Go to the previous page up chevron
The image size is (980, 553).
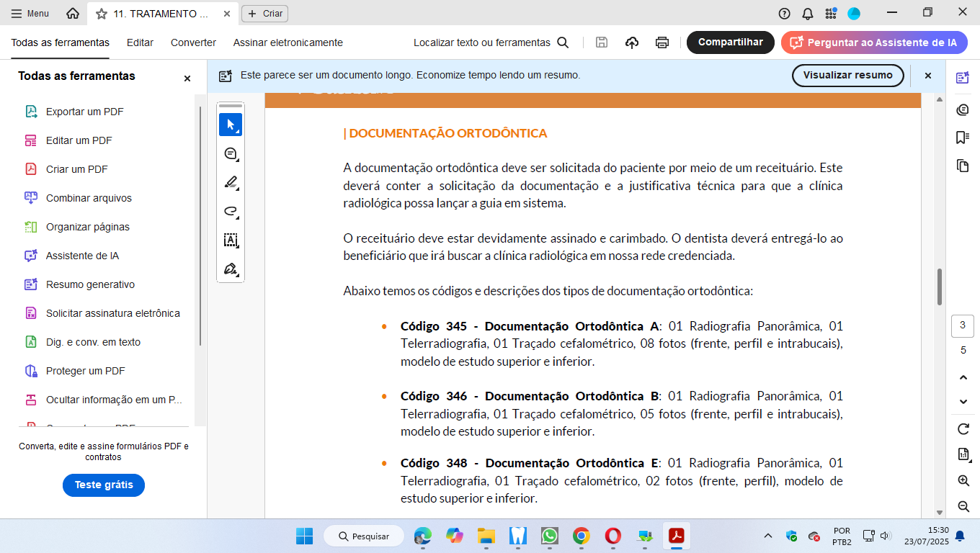(x=963, y=377)
